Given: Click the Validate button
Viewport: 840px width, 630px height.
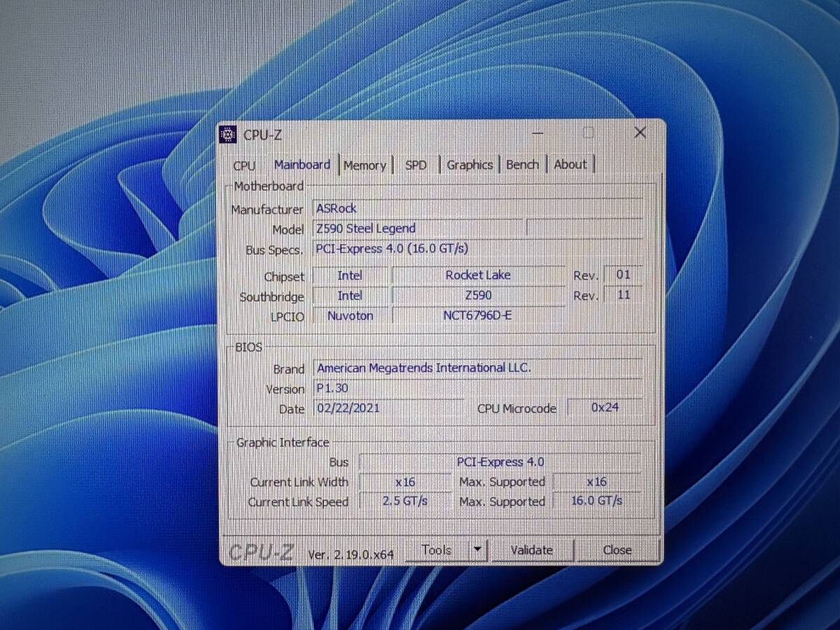Looking at the screenshot, I should click(x=532, y=550).
